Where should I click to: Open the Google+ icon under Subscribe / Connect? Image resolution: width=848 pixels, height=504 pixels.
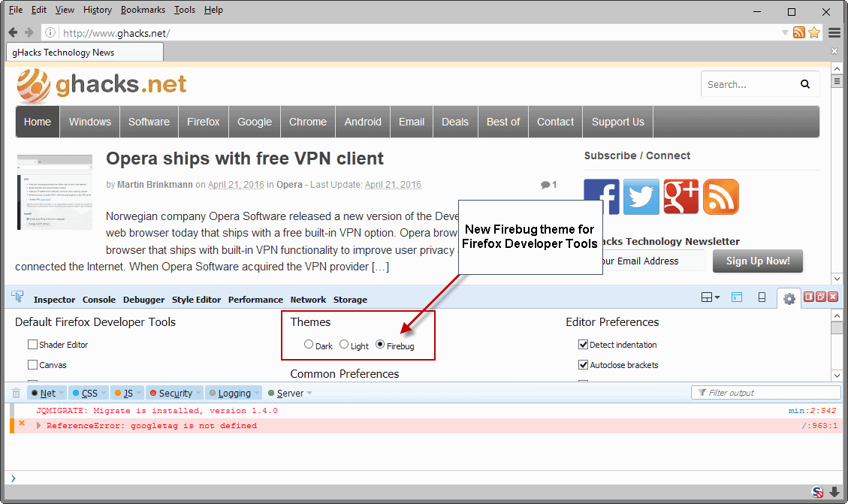[x=681, y=197]
